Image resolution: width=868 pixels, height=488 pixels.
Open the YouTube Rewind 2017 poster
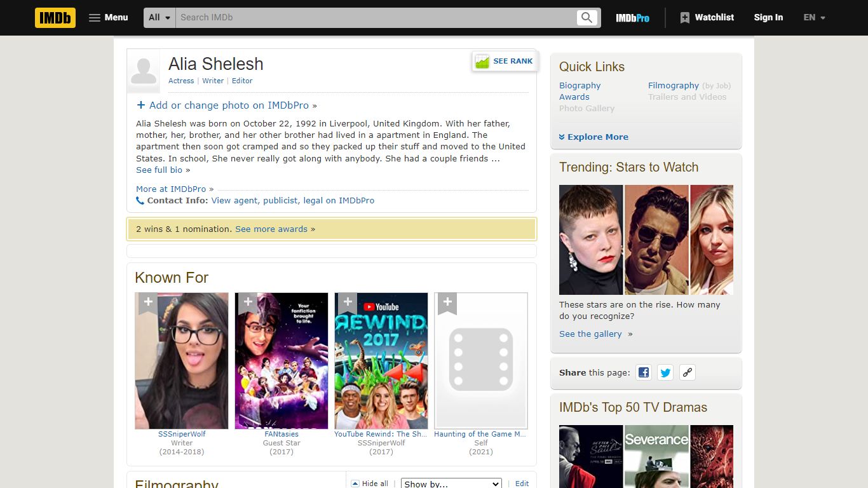(x=381, y=361)
